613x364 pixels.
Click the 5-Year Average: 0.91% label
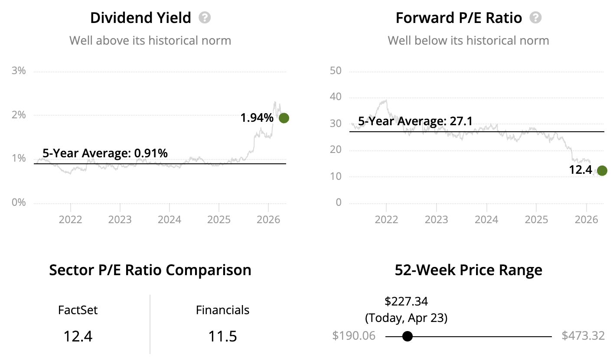pyautogui.click(x=105, y=153)
